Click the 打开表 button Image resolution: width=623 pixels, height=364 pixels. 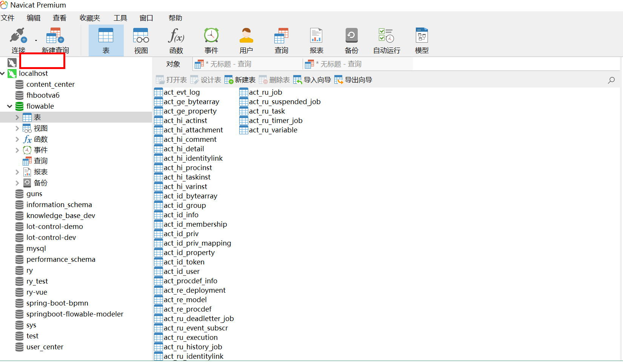click(171, 80)
